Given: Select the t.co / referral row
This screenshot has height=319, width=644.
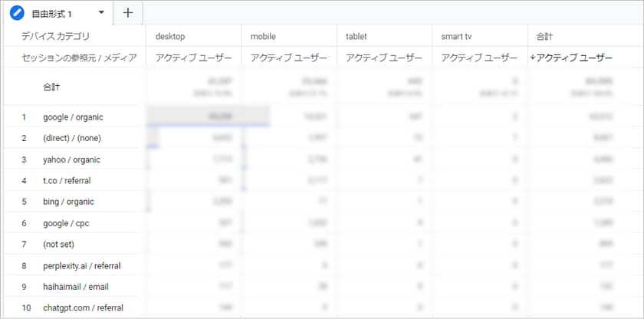Looking at the screenshot, I should click(67, 181).
